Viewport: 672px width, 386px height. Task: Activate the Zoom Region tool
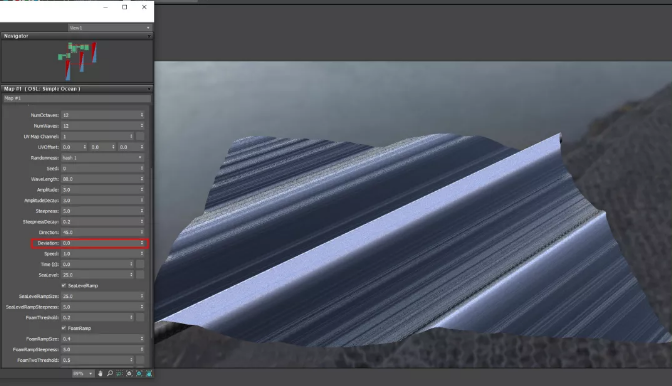[x=119, y=374]
